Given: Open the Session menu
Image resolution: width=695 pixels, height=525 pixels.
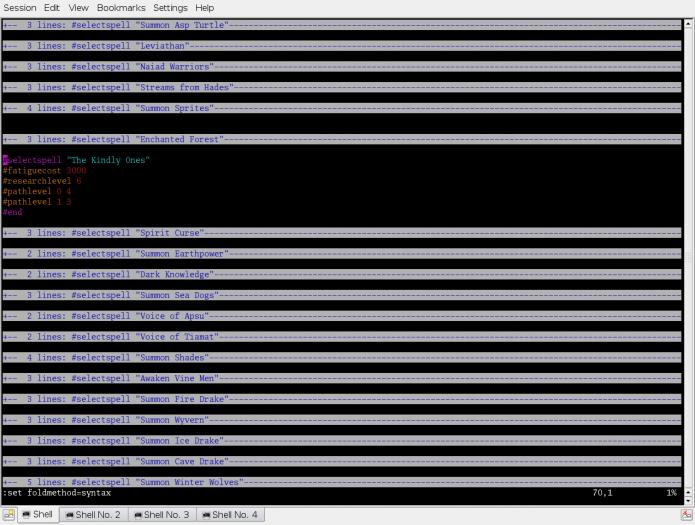Looking at the screenshot, I should coord(20,7).
